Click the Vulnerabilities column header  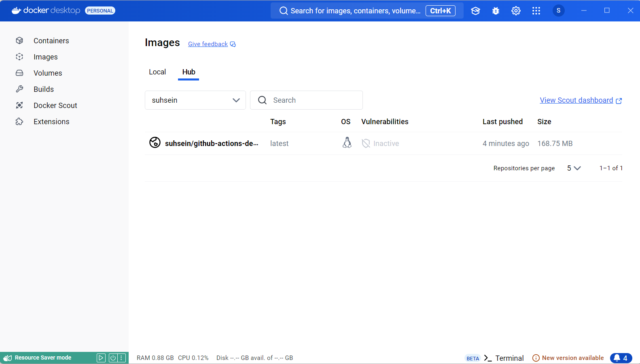pos(385,122)
